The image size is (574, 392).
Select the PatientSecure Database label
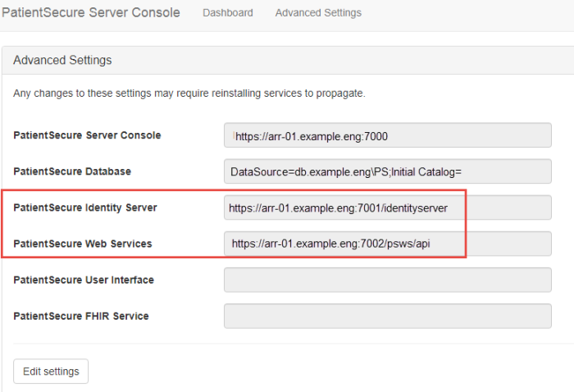click(72, 171)
